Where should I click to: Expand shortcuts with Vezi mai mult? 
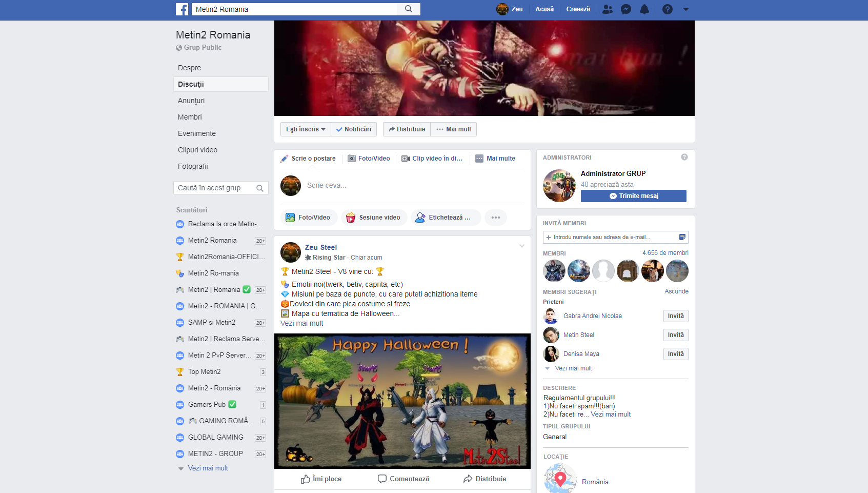pyautogui.click(x=208, y=468)
